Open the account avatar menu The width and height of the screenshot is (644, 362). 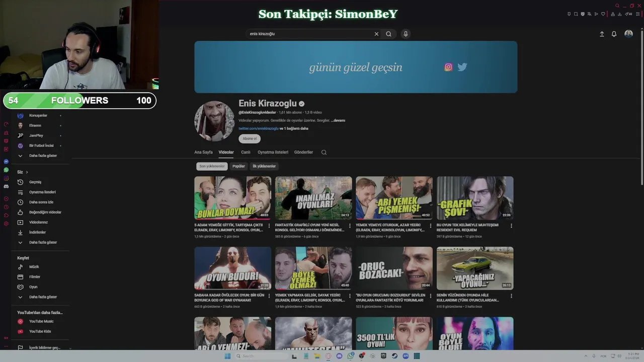628,34
